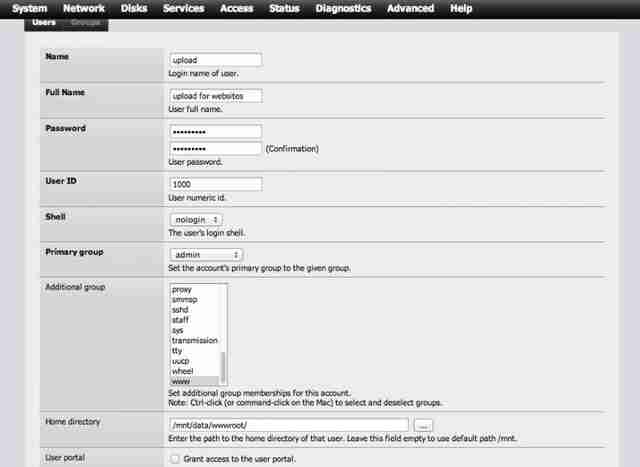Image resolution: width=640 pixels, height=467 pixels.
Task: Click the password Confirmation field
Action: [215, 149]
